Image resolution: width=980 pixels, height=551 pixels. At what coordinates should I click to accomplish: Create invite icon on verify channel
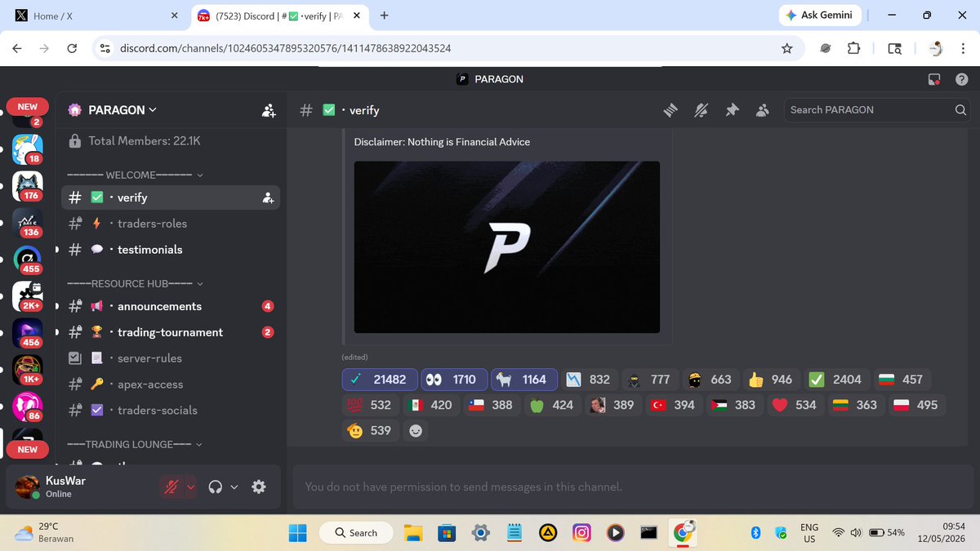(267, 198)
